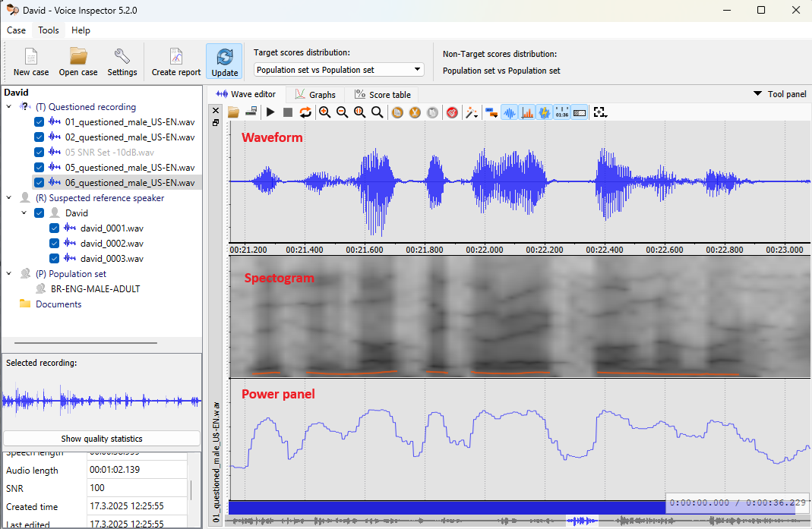Viewport: 812px width, 529px height.
Task: Open the Documents folder item
Action: [58, 304]
